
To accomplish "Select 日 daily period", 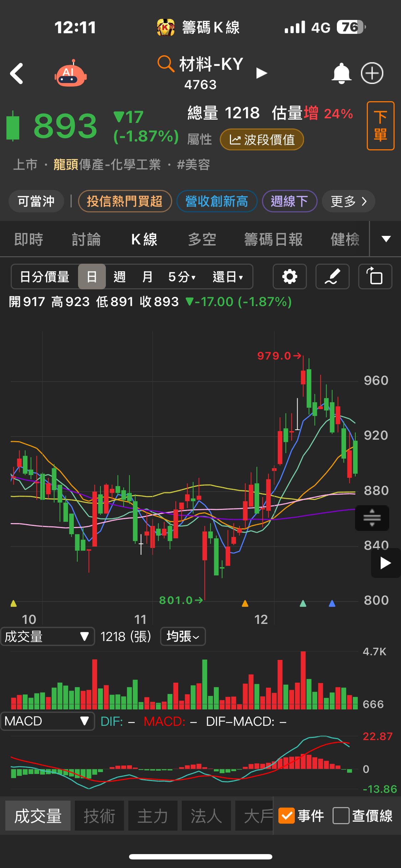I will point(92,277).
